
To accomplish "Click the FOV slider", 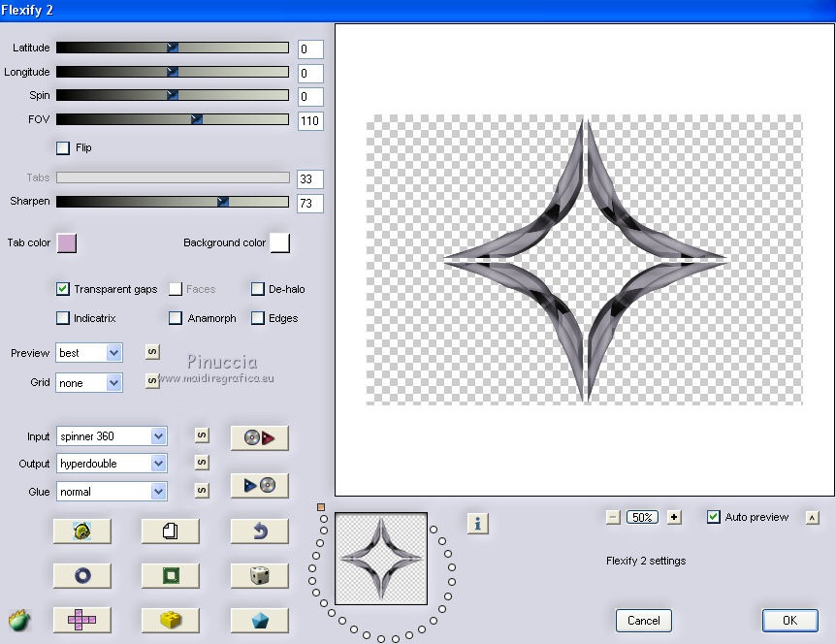I will click(173, 119).
